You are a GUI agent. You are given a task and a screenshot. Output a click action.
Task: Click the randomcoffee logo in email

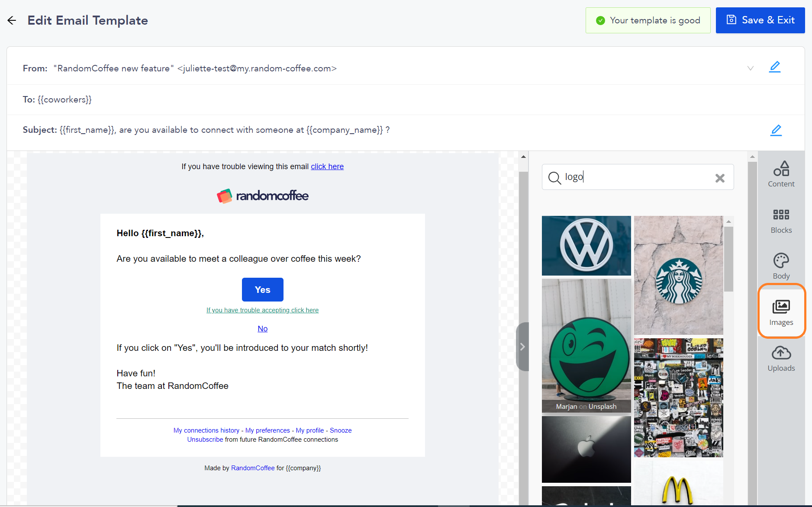[x=262, y=196]
